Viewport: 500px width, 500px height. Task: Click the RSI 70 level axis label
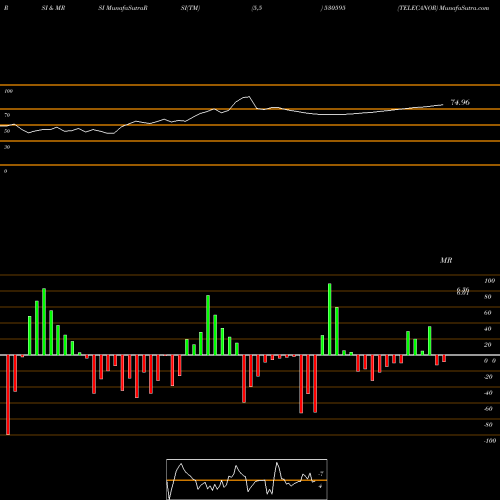(7, 115)
